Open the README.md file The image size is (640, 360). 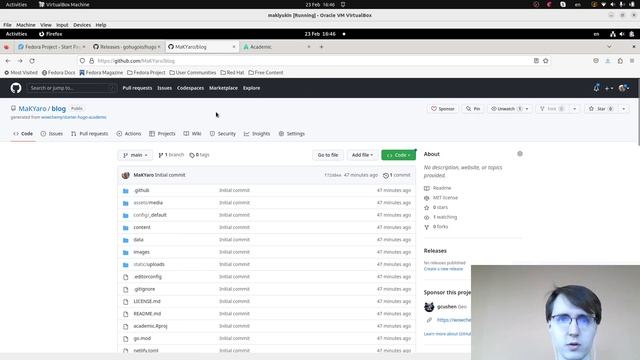[x=147, y=314]
